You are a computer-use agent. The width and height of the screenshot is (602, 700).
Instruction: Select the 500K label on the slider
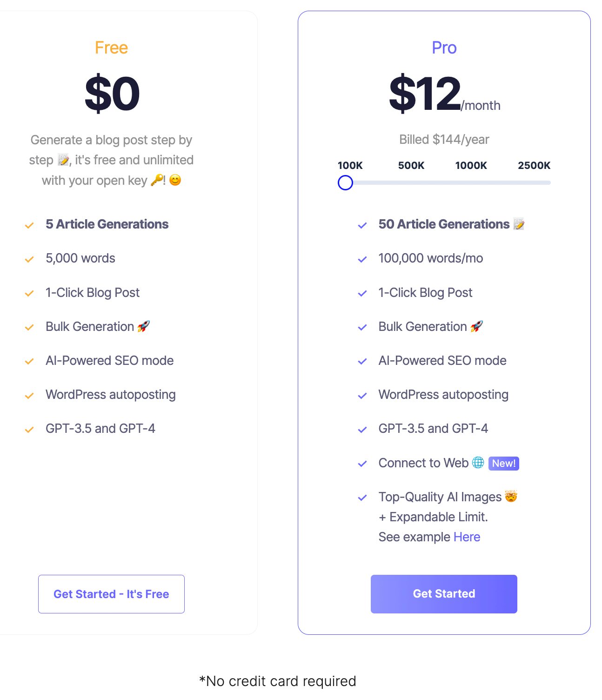coord(411,166)
